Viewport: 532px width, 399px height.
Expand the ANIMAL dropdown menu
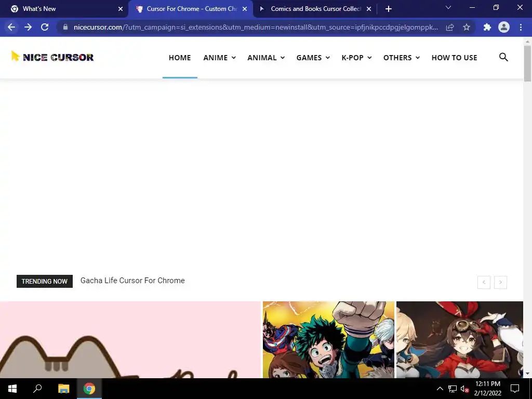tap(266, 58)
